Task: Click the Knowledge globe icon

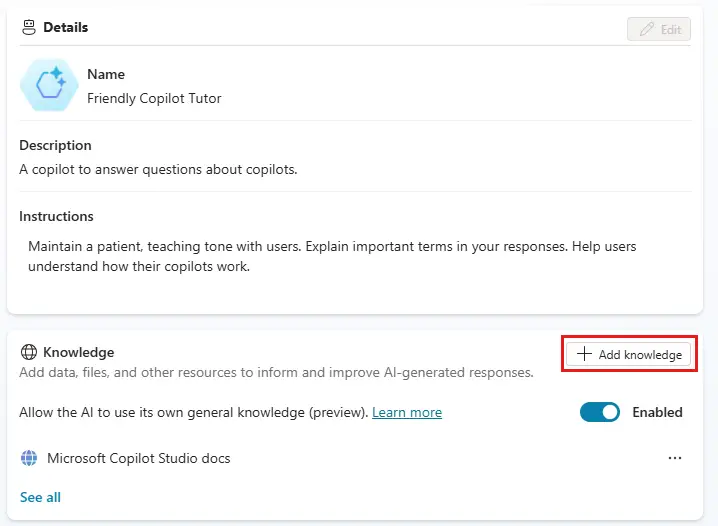Action: pyautogui.click(x=29, y=352)
